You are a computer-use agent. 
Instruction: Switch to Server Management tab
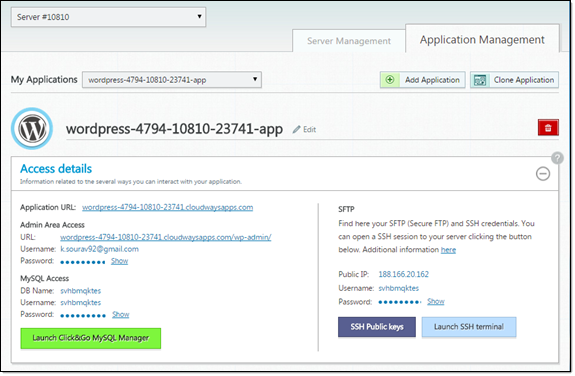click(349, 41)
